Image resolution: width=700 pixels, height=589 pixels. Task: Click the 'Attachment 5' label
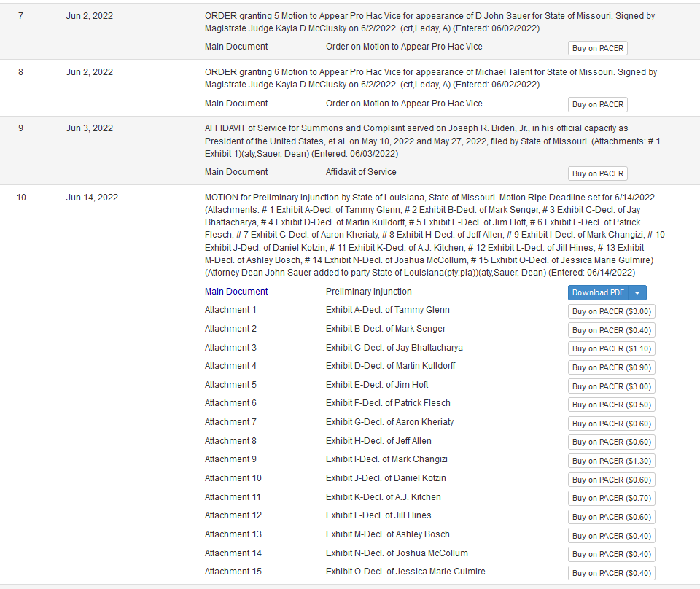(230, 385)
